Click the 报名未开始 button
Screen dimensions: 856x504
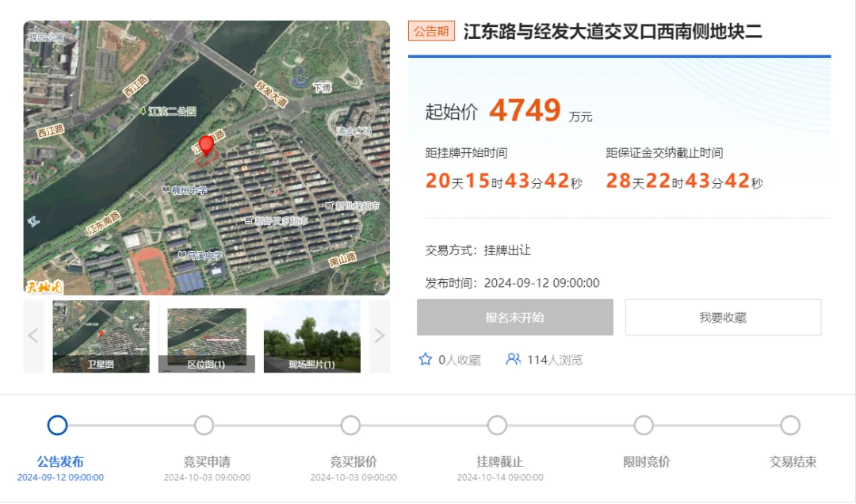tap(515, 317)
